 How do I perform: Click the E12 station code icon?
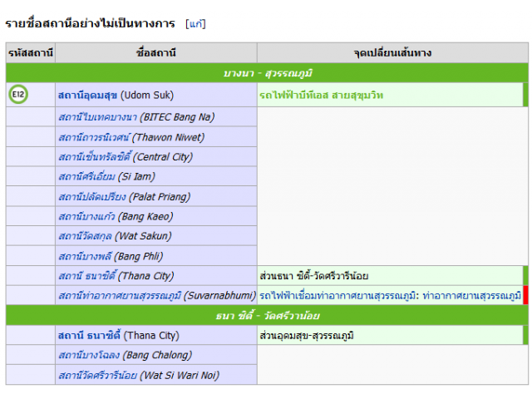click(18, 95)
